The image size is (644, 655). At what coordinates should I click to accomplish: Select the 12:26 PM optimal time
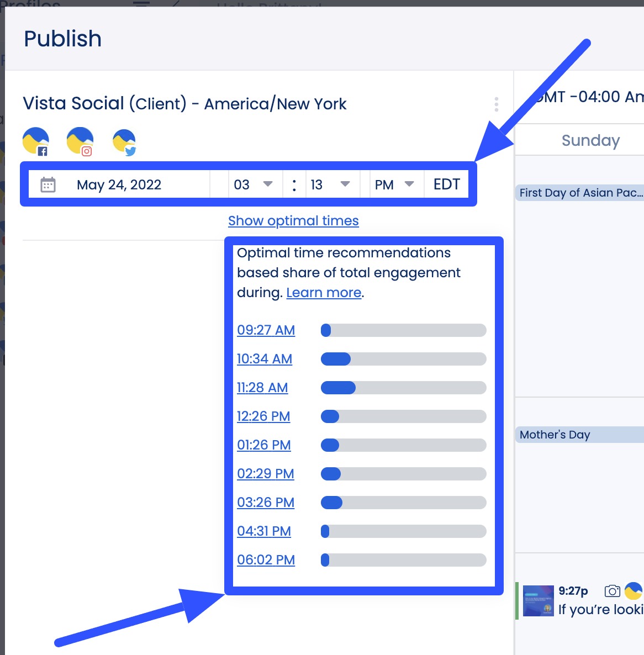(x=263, y=416)
